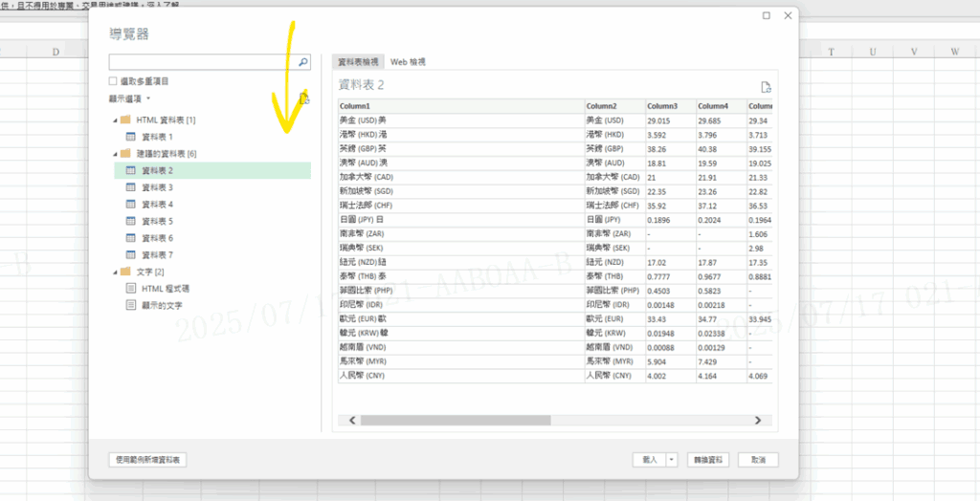Select 資料表 5 in the tree
980x501 pixels.
(157, 221)
